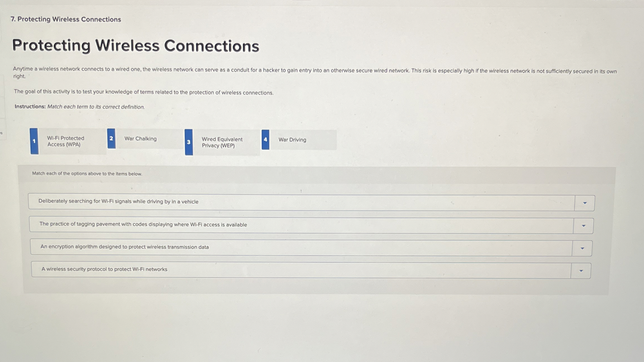Click the blue number 1 badge
644x362 pixels.
(x=34, y=141)
